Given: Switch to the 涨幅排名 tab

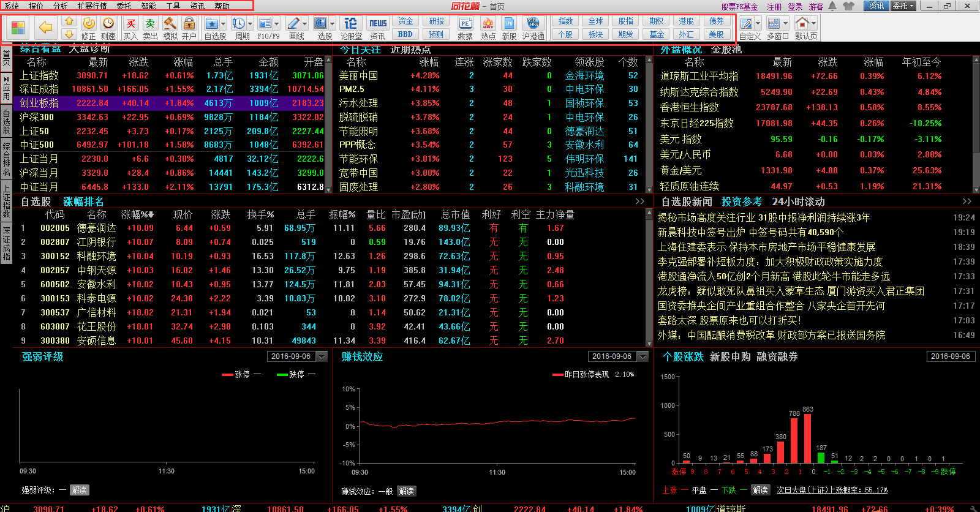Looking at the screenshot, I should tap(83, 201).
